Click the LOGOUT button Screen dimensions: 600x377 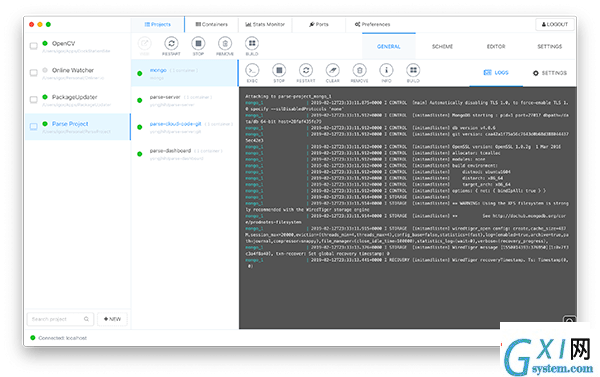tap(555, 24)
